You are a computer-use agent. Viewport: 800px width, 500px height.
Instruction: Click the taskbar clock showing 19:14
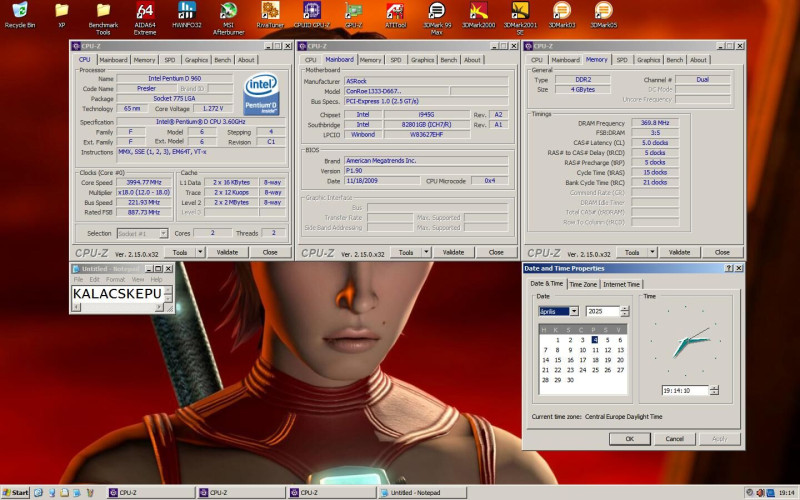pos(786,493)
